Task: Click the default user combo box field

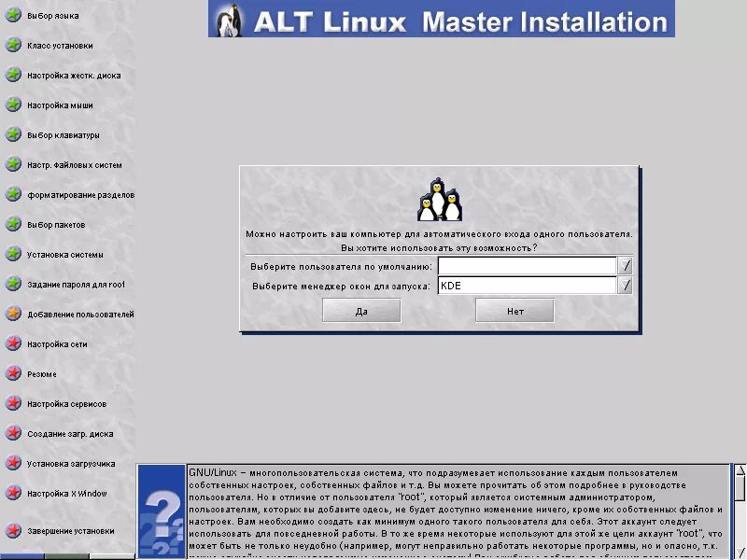Action: click(x=527, y=266)
